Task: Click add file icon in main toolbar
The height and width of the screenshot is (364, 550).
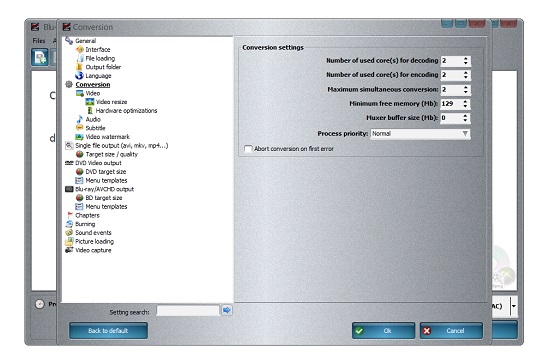Action: [40, 57]
